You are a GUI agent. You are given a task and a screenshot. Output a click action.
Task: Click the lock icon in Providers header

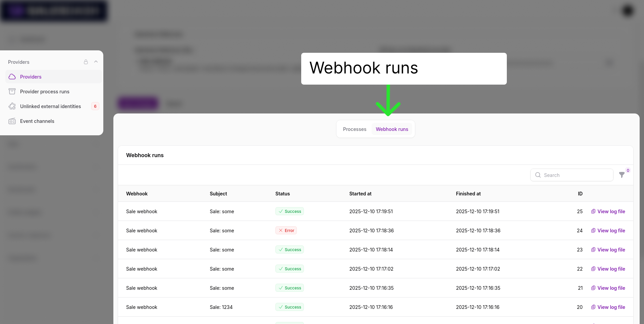coord(86,62)
